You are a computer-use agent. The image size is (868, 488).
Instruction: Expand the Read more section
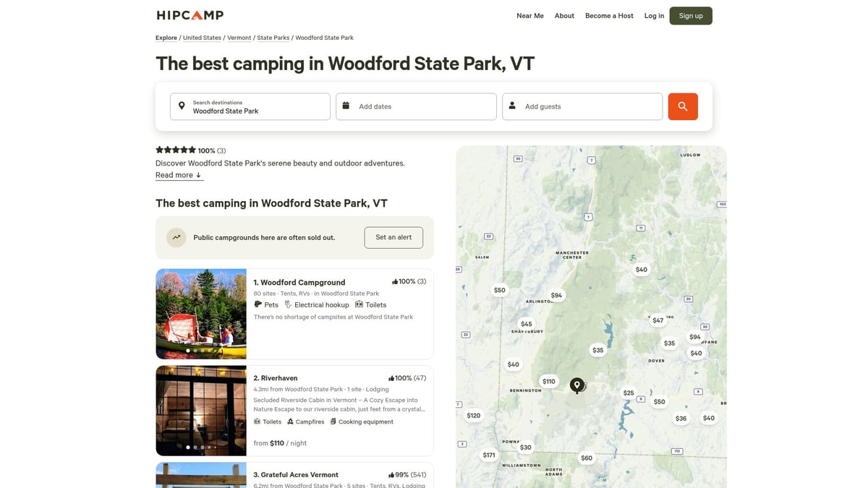[x=179, y=174]
